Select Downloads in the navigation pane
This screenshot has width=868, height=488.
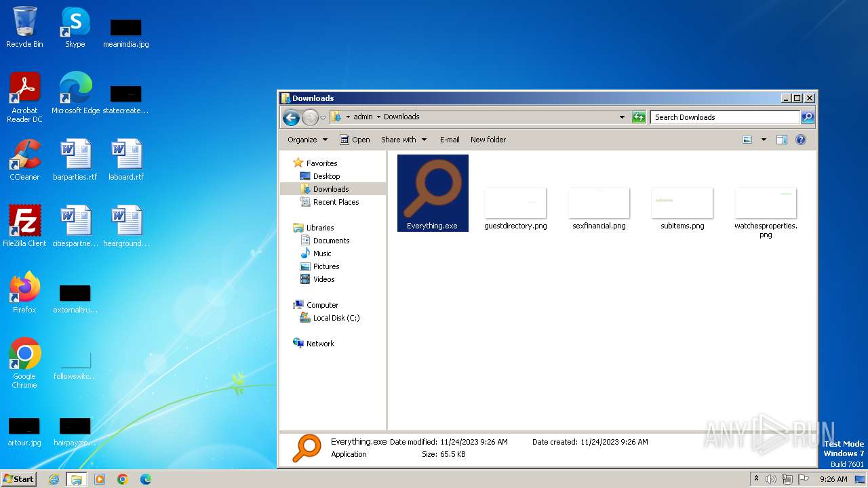pyautogui.click(x=331, y=189)
